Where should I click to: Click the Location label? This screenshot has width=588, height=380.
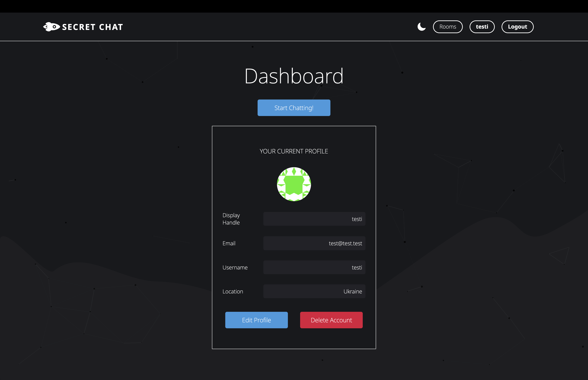pos(233,291)
